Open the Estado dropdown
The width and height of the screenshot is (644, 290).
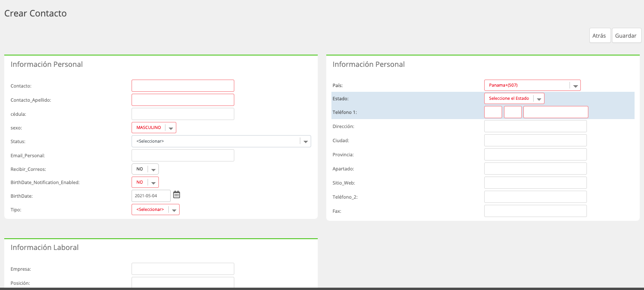[x=514, y=98]
